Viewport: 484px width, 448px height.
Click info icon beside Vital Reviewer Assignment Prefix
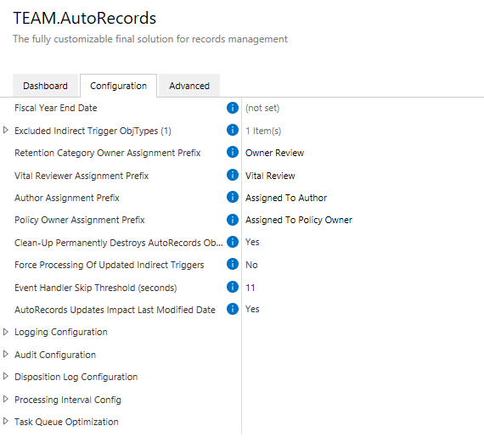point(233,175)
